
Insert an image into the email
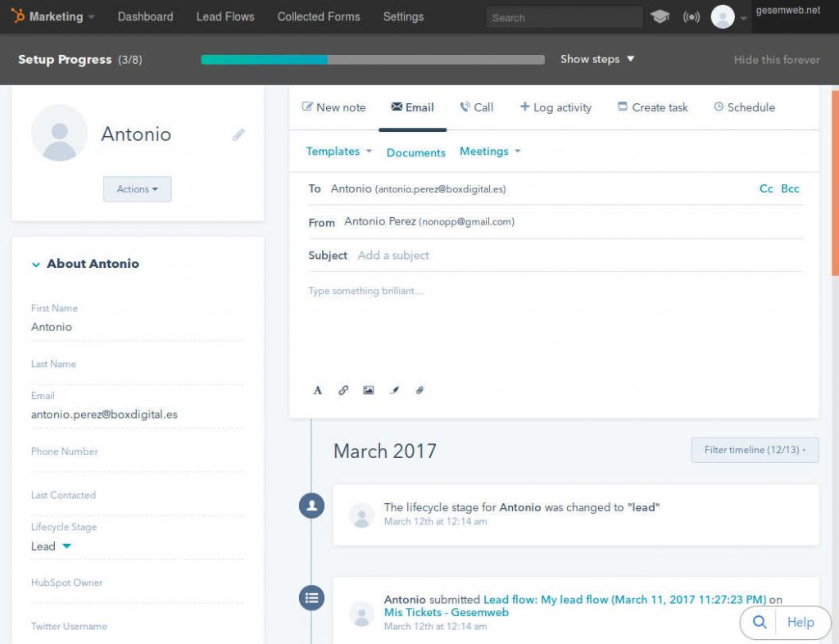368,390
